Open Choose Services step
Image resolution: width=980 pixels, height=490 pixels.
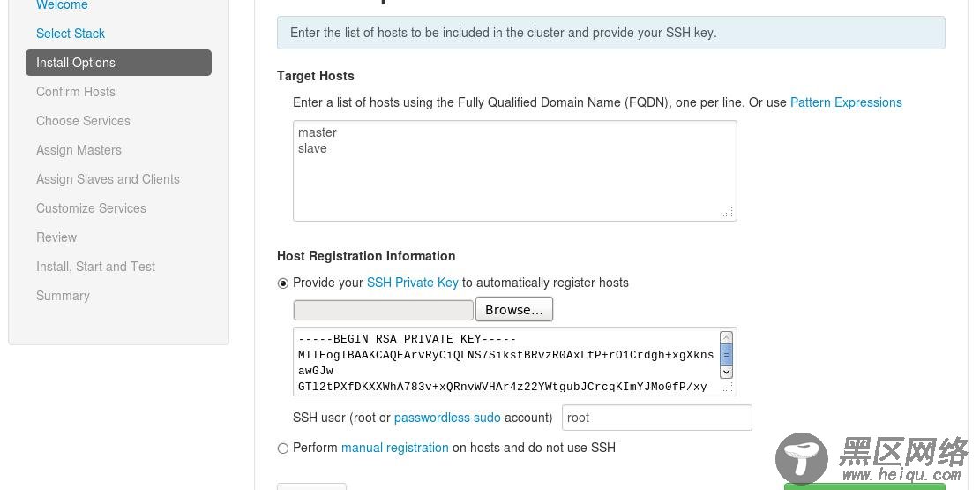83,121
